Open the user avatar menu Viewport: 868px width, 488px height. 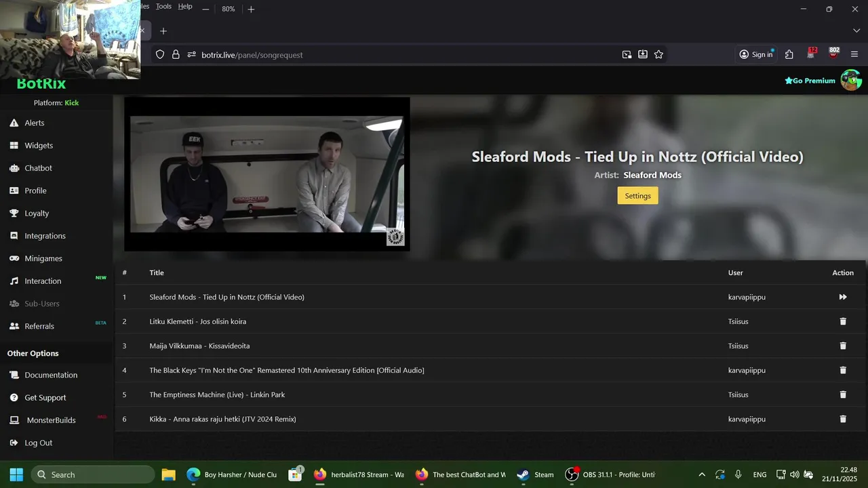(x=851, y=80)
